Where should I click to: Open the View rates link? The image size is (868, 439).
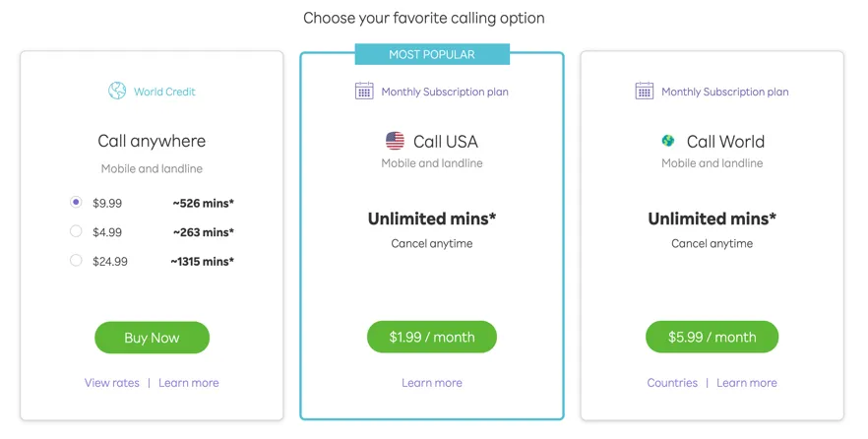click(x=112, y=383)
